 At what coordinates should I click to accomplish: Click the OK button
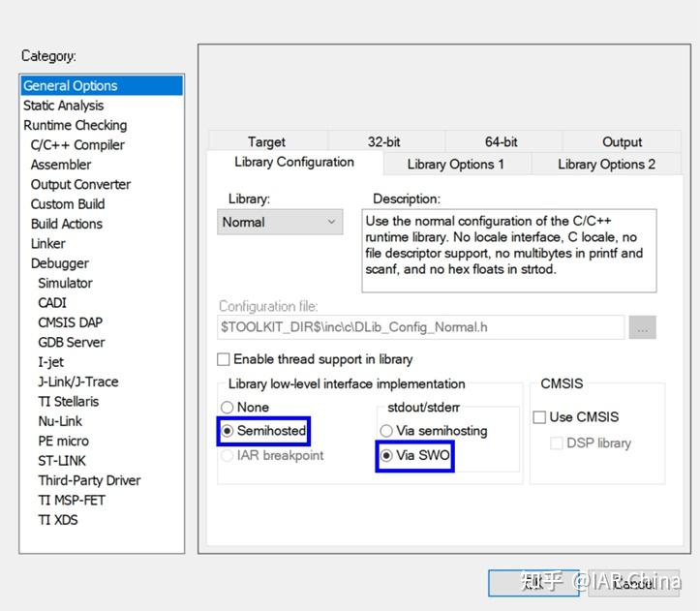pyautogui.click(x=533, y=583)
